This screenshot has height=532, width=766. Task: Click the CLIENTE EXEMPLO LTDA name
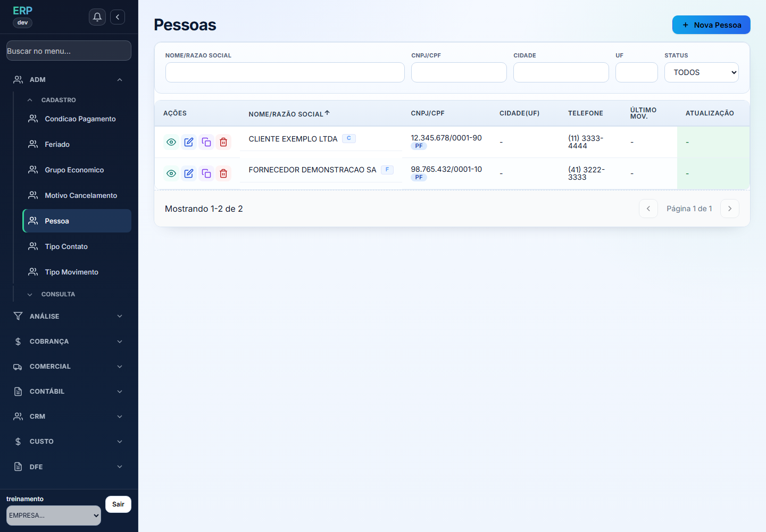293,139
